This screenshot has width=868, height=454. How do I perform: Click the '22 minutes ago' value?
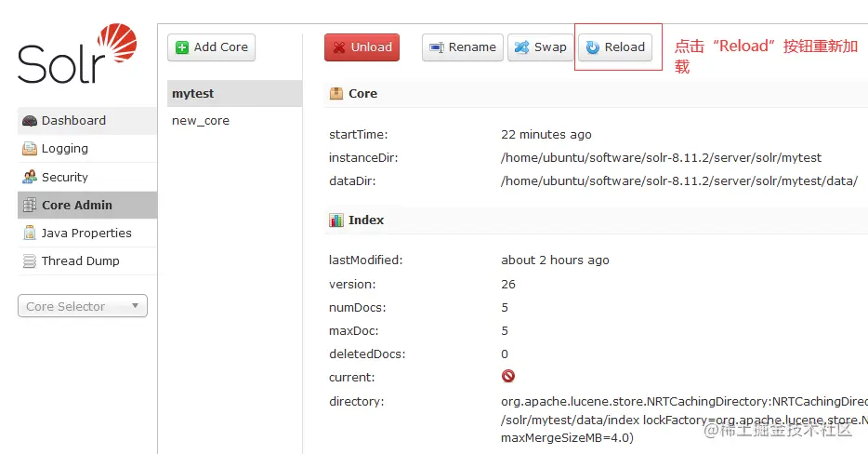click(546, 135)
